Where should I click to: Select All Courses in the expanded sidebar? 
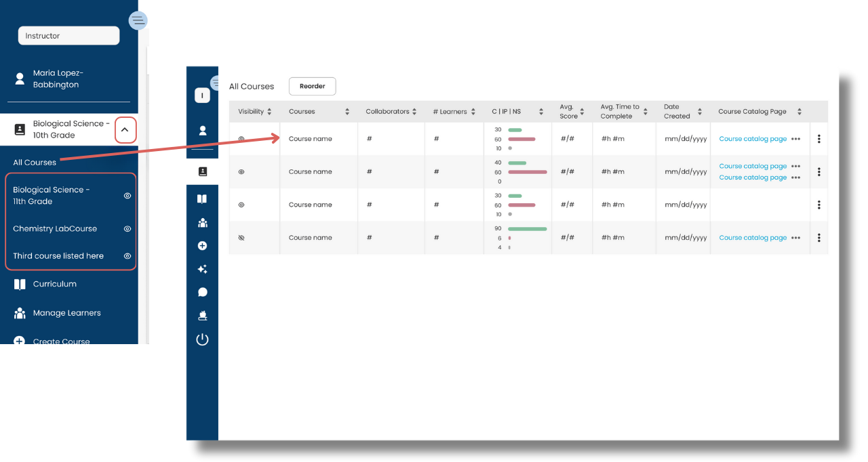(35, 163)
